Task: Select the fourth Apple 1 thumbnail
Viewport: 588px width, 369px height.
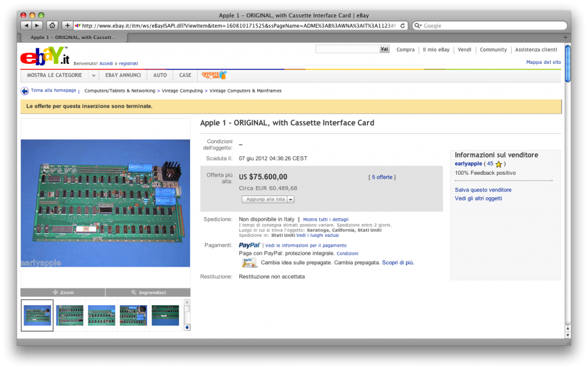Action: point(133,316)
